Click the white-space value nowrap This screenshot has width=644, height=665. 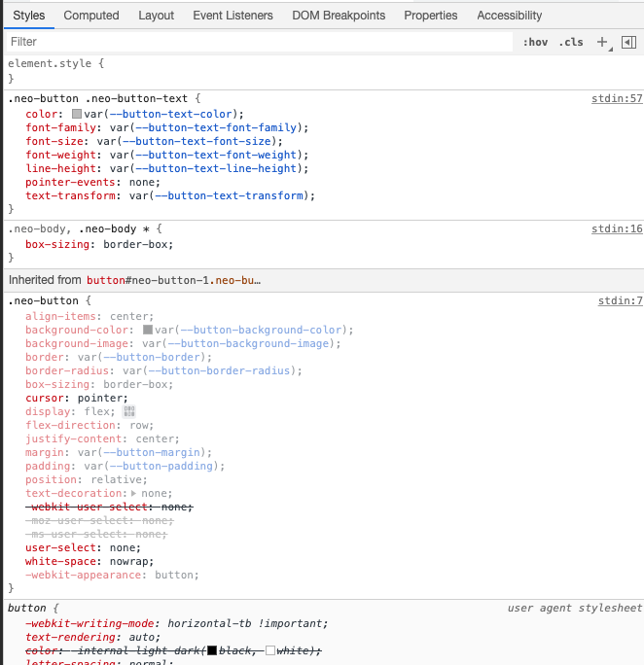tap(129, 561)
